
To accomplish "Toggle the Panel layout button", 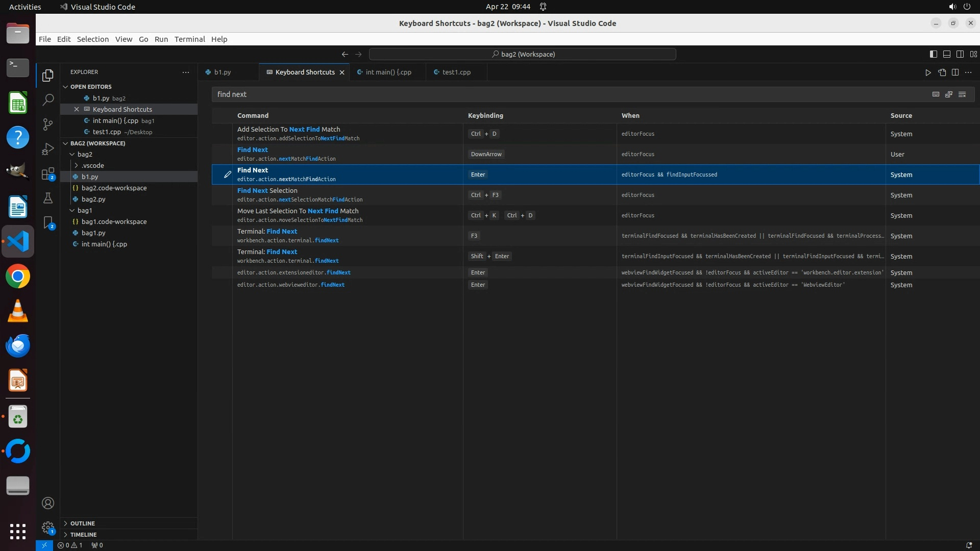I will (947, 54).
